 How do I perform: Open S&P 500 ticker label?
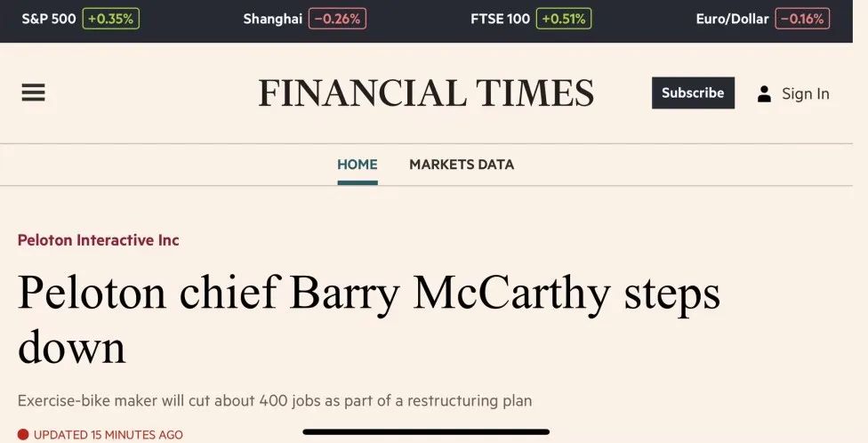[x=49, y=19]
